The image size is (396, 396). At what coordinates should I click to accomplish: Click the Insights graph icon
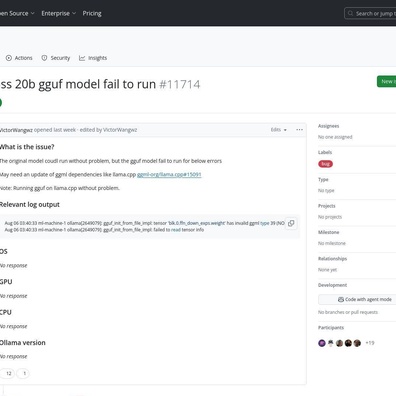82,58
